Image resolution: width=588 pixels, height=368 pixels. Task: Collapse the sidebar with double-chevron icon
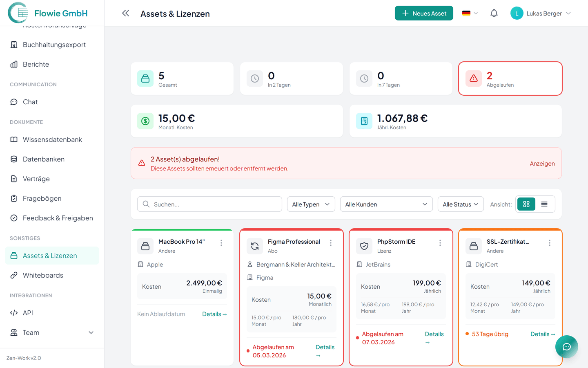pyautogui.click(x=125, y=13)
